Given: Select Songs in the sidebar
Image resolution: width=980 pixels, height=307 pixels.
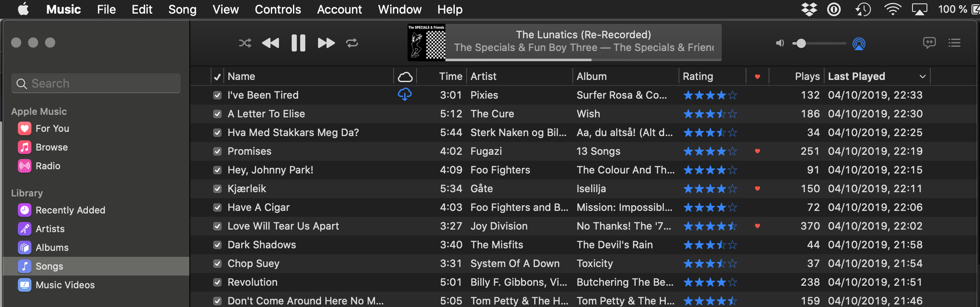Looking at the screenshot, I should coord(96,266).
